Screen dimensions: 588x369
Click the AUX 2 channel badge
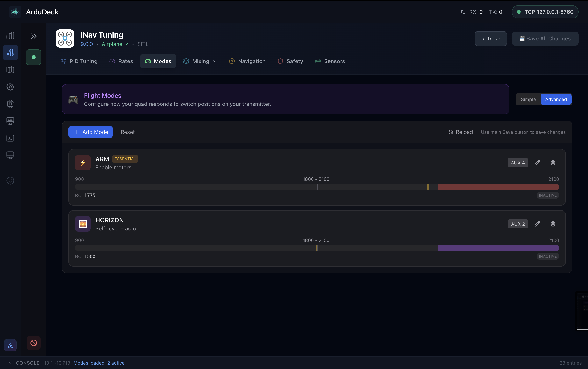pyautogui.click(x=518, y=224)
